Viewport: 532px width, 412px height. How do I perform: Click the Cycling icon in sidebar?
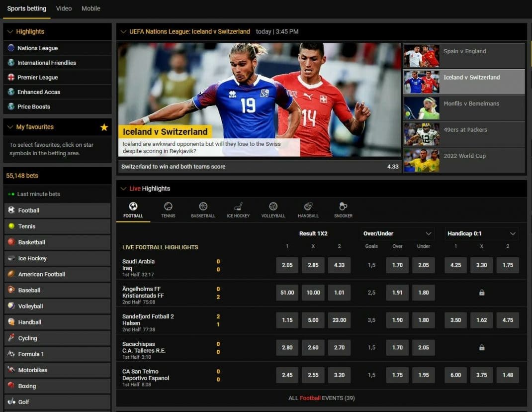[x=11, y=338]
